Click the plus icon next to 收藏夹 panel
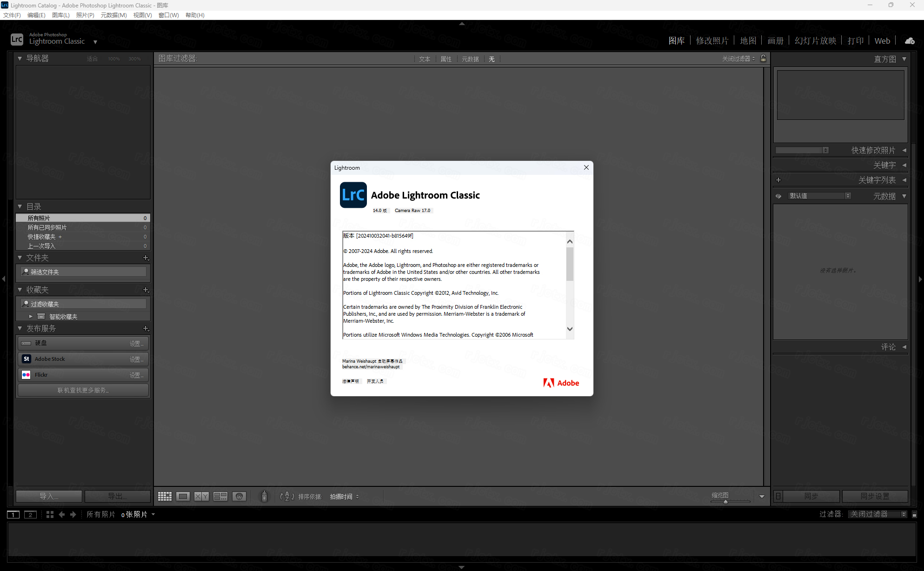924x571 pixels. (146, 290)
